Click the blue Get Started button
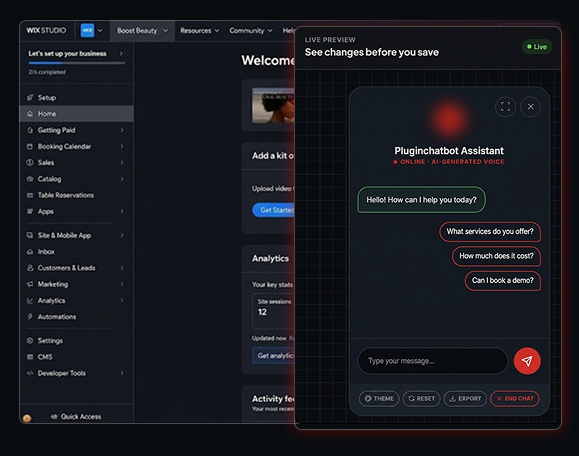Screen dimensions: 579x456 click(274, 210)
